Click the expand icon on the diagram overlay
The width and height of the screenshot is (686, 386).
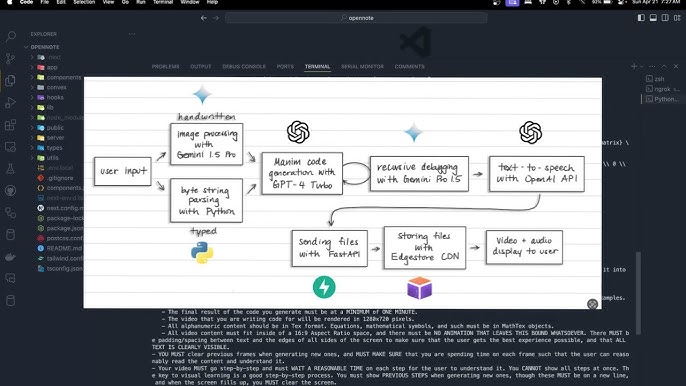point(592,304)
